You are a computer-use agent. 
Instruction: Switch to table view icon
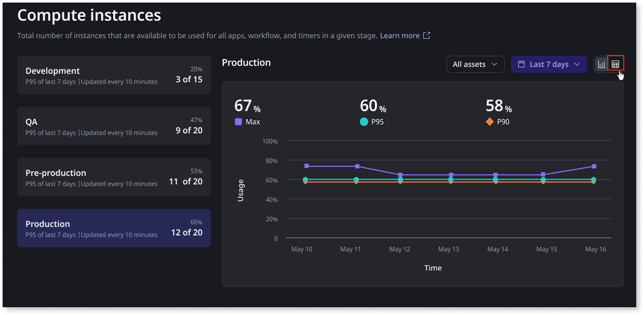point(615,64)
